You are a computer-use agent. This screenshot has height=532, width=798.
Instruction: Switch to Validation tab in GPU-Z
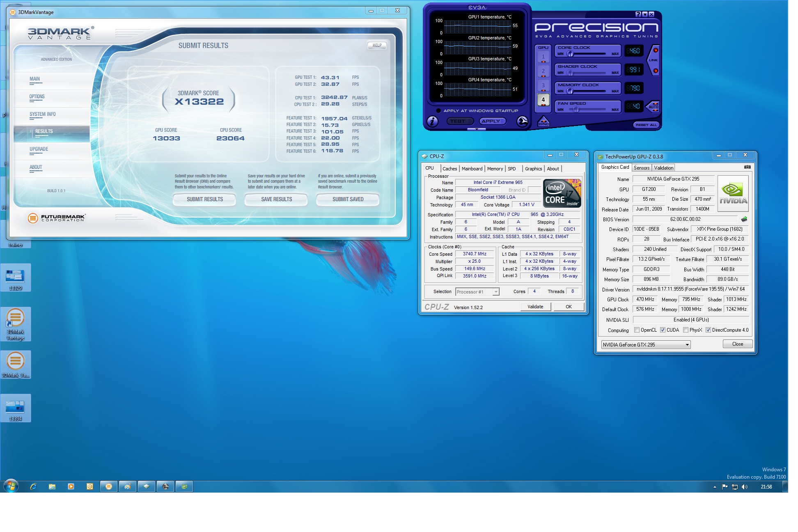point(663,168)
